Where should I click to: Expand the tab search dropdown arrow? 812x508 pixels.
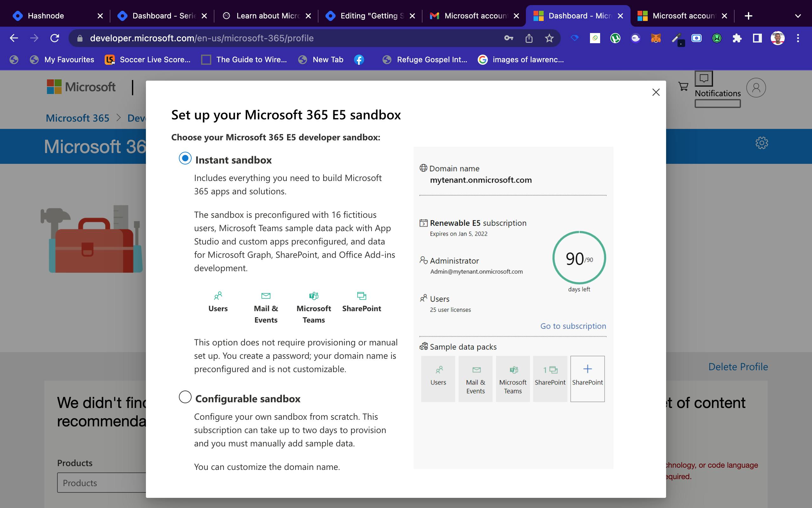(798, 16)
